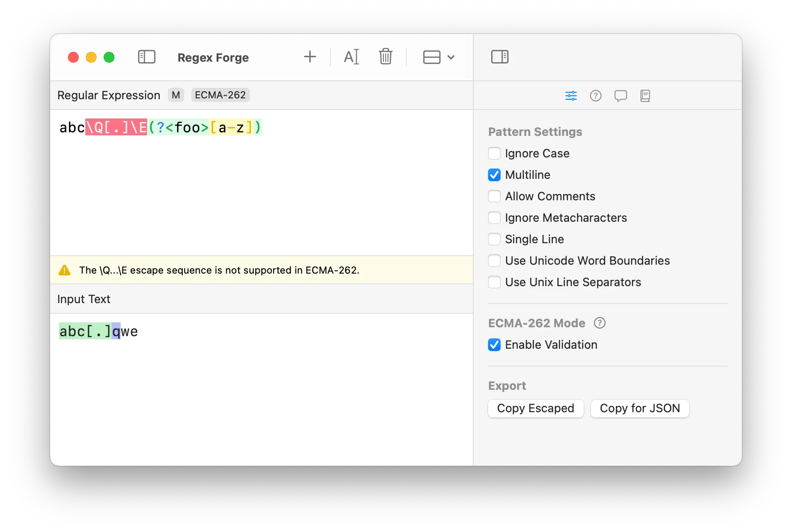792x532 pixels.
Task: Open the comments speech bubble panel
Action: (621, 95)
